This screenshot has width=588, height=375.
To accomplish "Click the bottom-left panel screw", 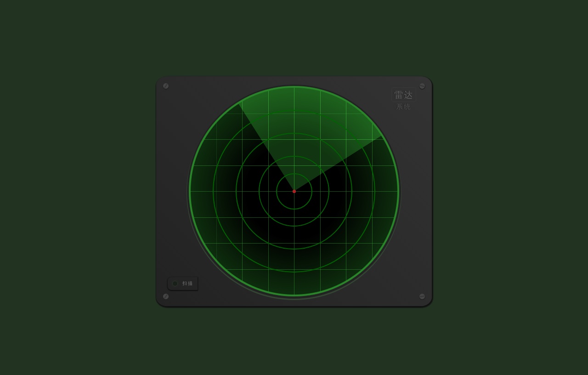I will [x=166, y=296].
